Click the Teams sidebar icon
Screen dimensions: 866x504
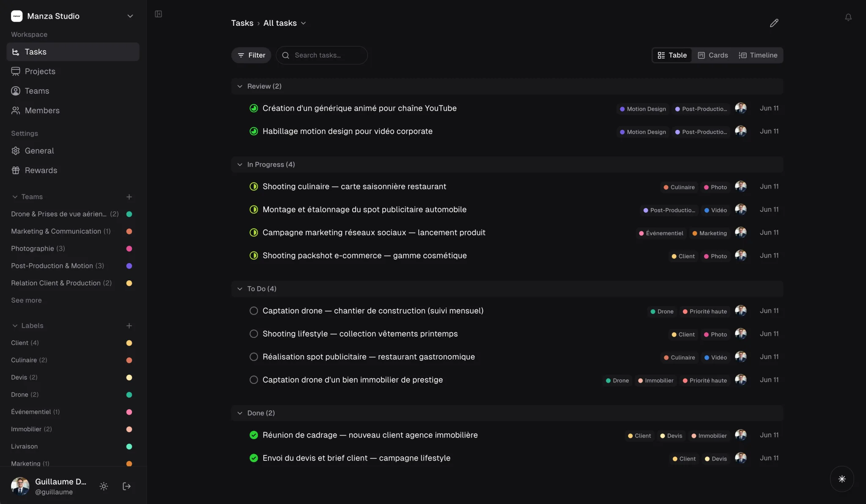click(x=16, y=91)
